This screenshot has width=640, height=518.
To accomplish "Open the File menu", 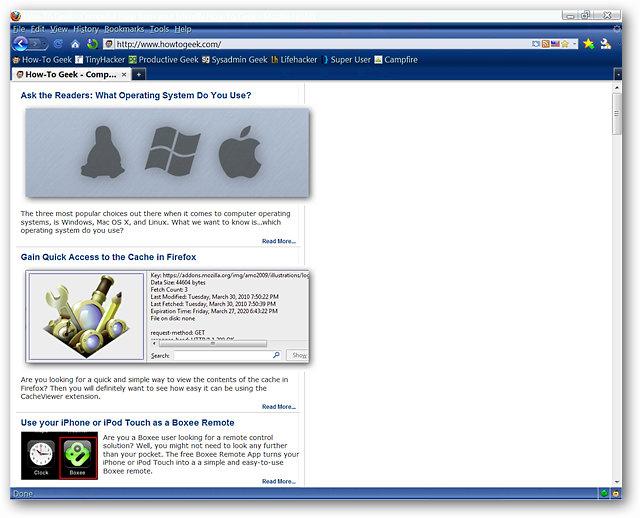I will tap(19, 29).
